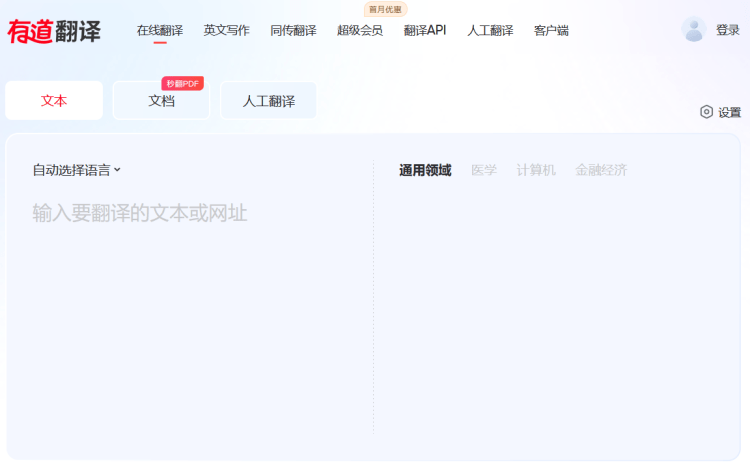Select the 医学 domain
Screen dimensions: 750x469
click(484, 170)
